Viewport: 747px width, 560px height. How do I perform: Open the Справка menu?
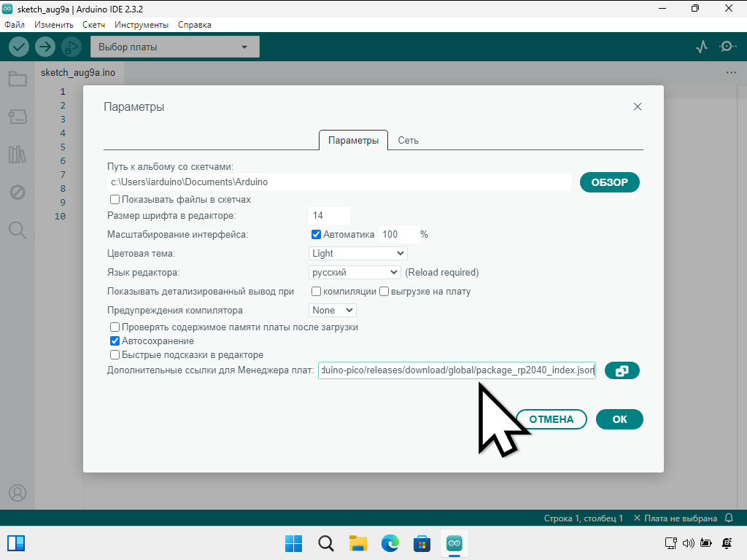click(194, 25)
